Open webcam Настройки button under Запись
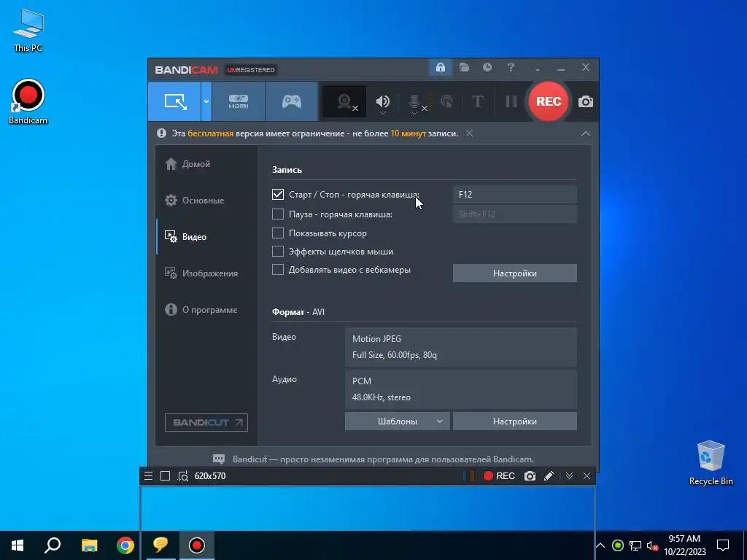This screenshot has height=560, width=747. [x=514, y=273]
